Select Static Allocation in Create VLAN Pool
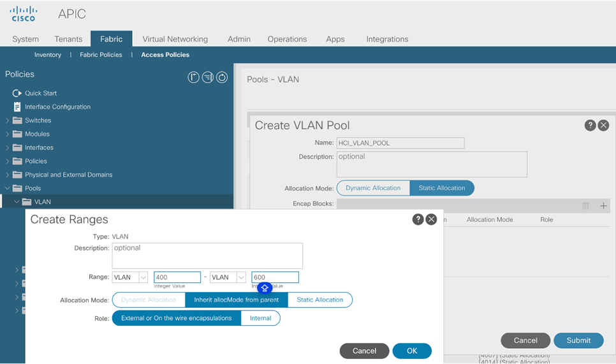The width and height of the screenshot is (616, 364). (x=442, y=188)
